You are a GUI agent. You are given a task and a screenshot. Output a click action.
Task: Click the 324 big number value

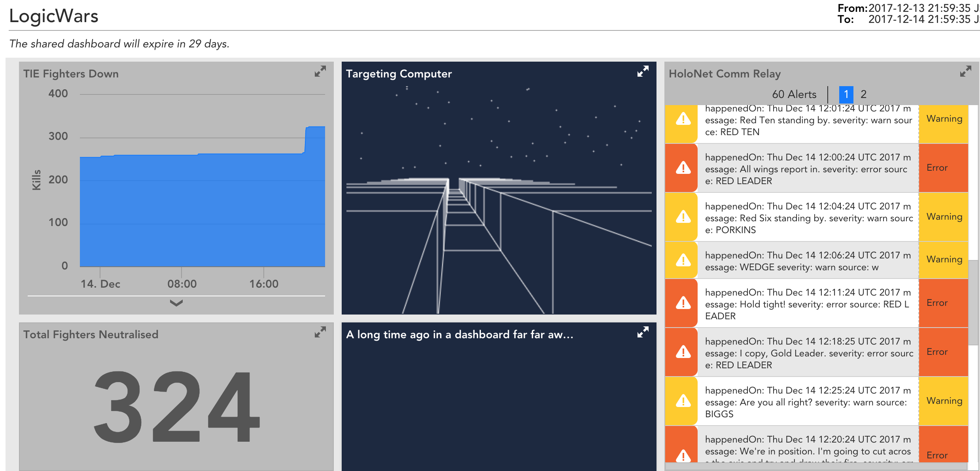coord(177,407)
